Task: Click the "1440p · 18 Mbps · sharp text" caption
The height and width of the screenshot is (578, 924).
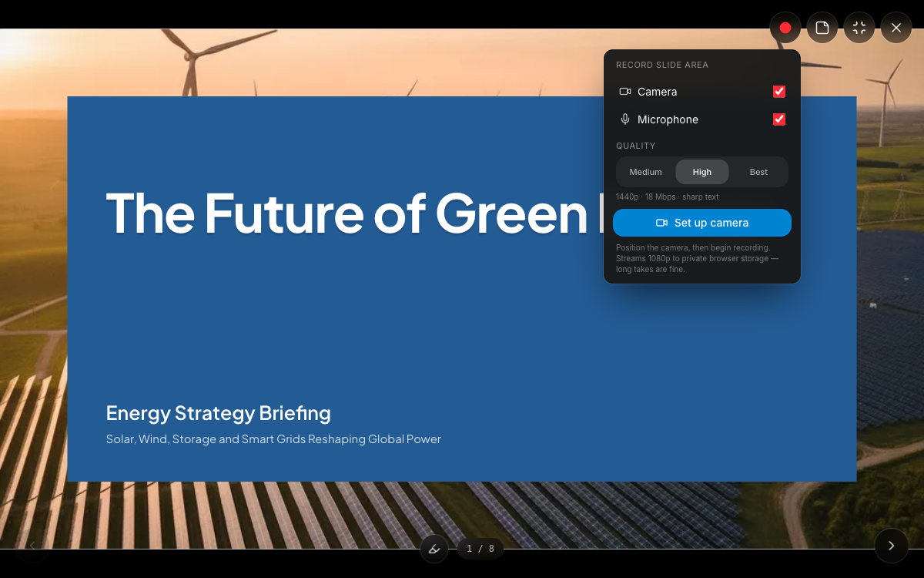Action: point(668,197)
